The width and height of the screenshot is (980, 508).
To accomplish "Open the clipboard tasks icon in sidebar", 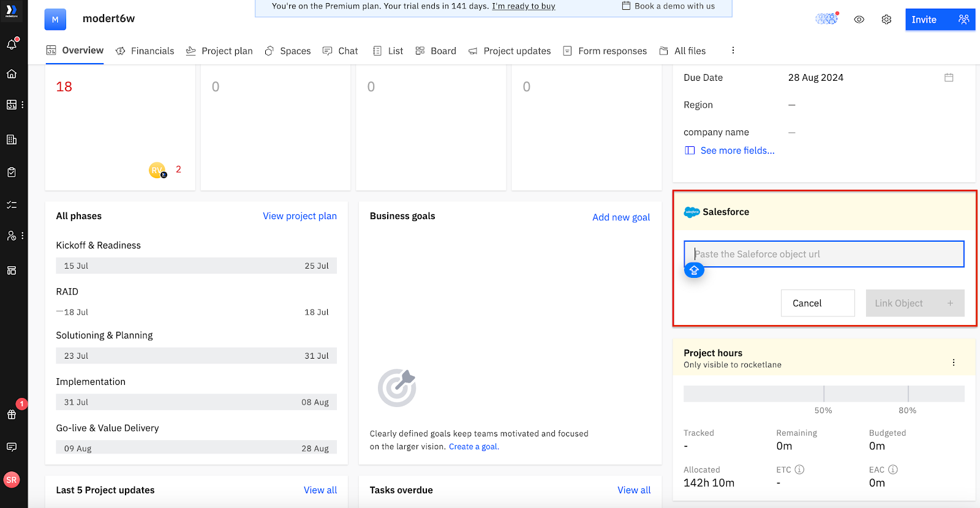I will (x=12, y=173).
